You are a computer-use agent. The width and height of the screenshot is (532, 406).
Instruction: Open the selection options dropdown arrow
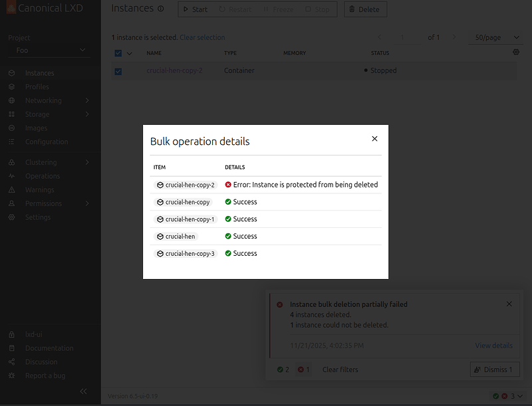tap(130, 53)
